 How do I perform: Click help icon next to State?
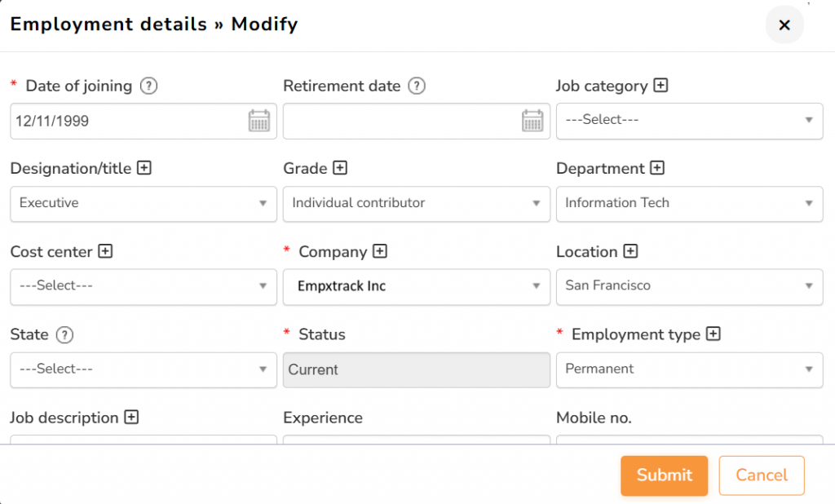pyautogui.click(x=65, y=334)
